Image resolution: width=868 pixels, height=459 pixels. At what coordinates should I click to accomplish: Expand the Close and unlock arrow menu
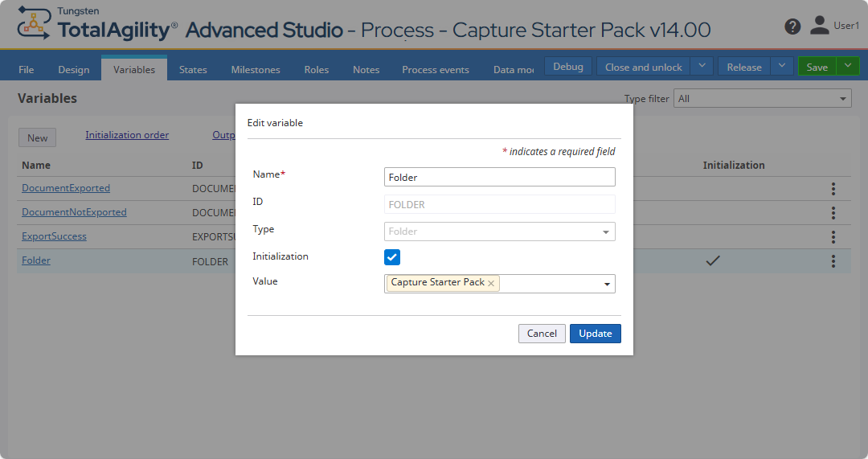click(x=702, y=66)
